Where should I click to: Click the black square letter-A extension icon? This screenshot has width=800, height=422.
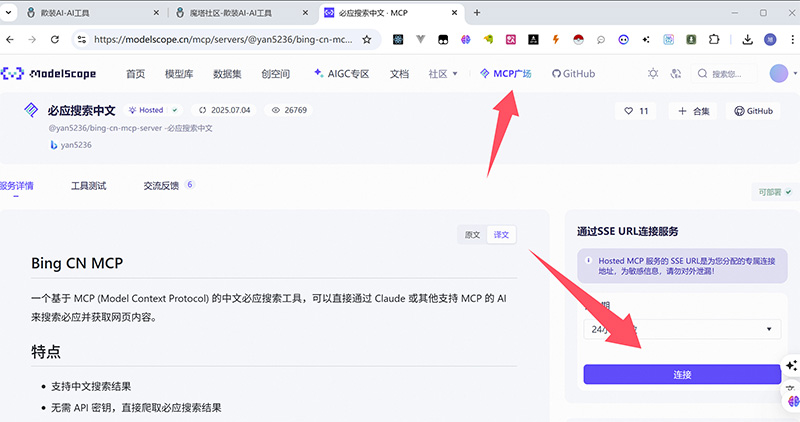pyautogui.click(x=533, y=39)
